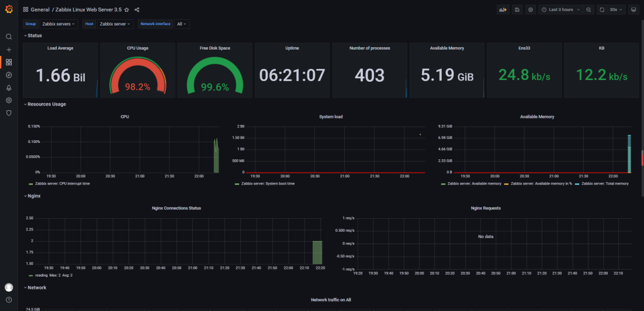Go to the General folder link
644x311 pixels.
click(x=40, y=9)
